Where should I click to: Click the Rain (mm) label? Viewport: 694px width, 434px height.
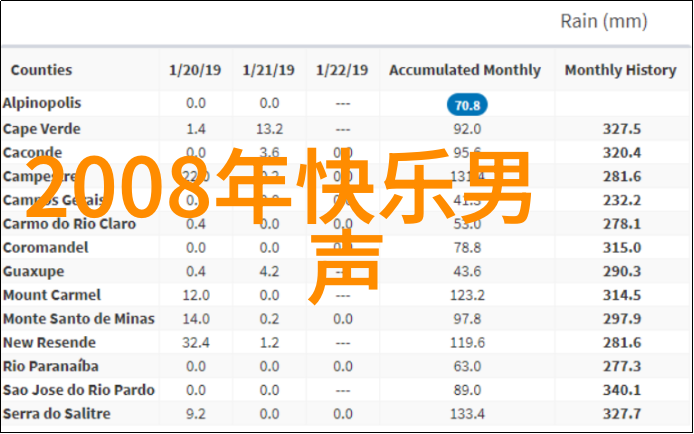[x=604, y=21]
